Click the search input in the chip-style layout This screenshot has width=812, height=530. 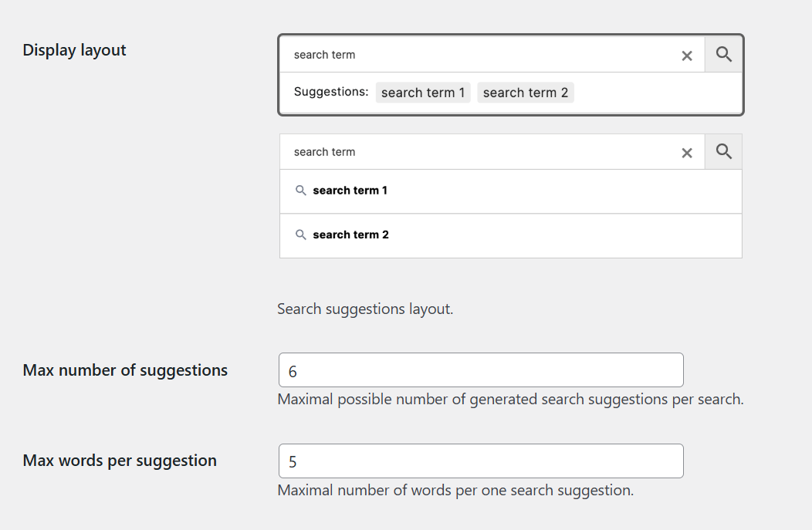479,55
